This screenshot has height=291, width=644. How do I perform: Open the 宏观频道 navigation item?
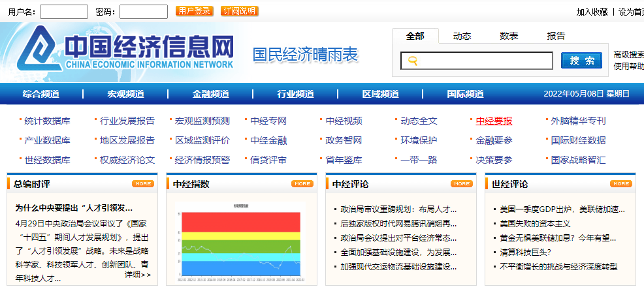(x=125, y=94)
